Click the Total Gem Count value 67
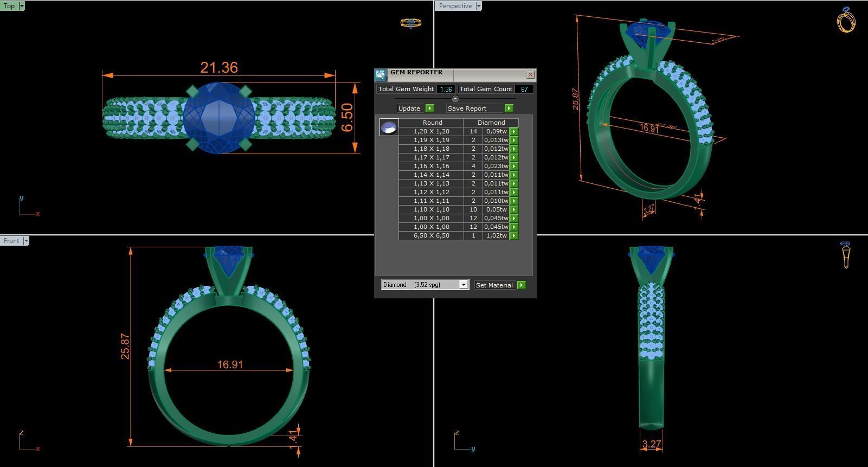The image size is (868, 467). (524, 89)
